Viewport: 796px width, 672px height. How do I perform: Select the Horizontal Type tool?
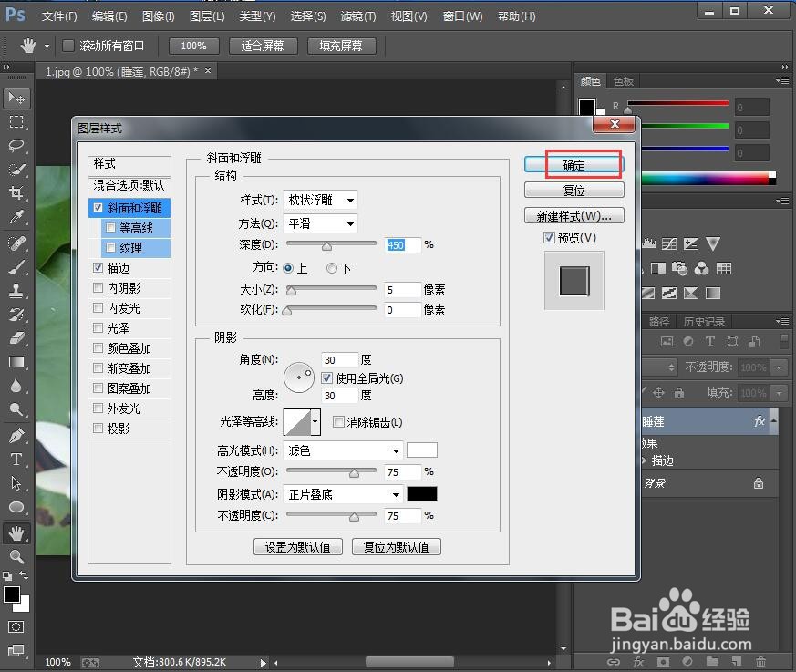pyautogui.click(x=16, y=460)
